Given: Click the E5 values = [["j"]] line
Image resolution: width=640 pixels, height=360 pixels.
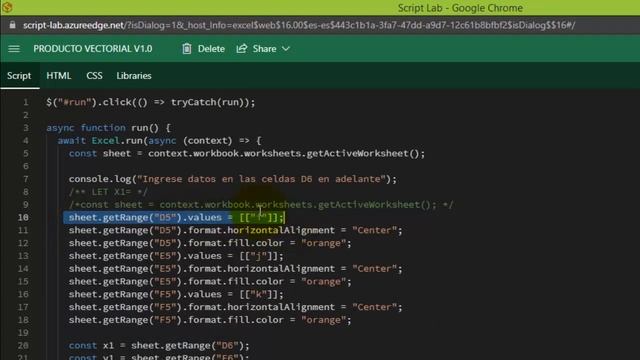Looking at the screenshot, I should [x=176, y=256].
